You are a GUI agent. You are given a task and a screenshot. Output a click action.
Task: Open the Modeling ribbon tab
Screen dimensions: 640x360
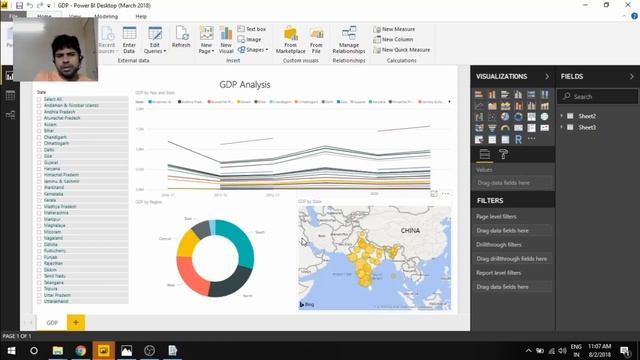106,16
